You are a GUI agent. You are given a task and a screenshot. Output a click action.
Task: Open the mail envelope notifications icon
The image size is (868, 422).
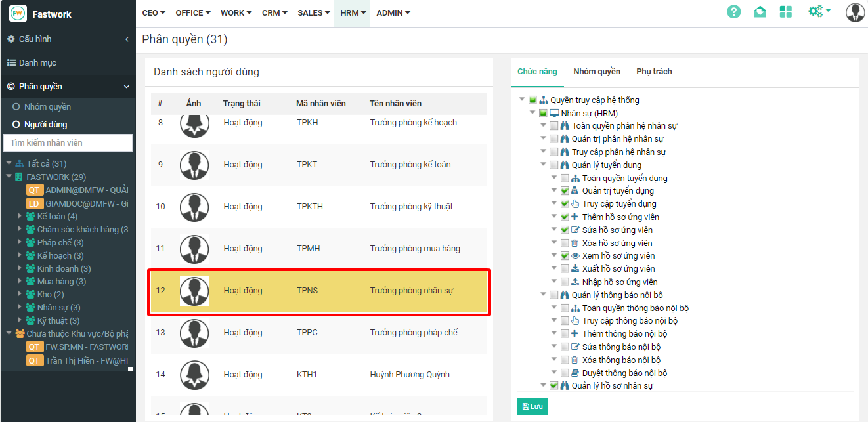(760, 12)
